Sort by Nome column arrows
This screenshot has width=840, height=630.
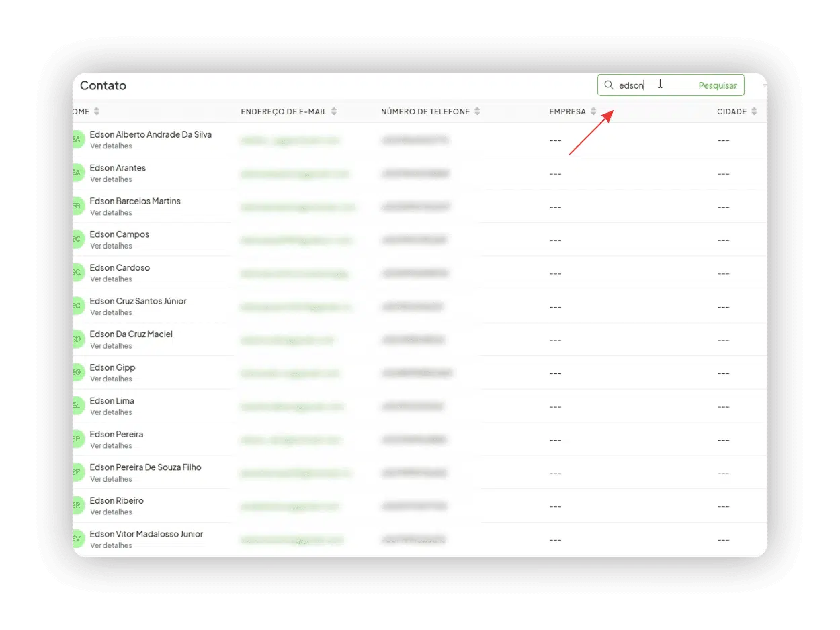click(x=97, y=111)
